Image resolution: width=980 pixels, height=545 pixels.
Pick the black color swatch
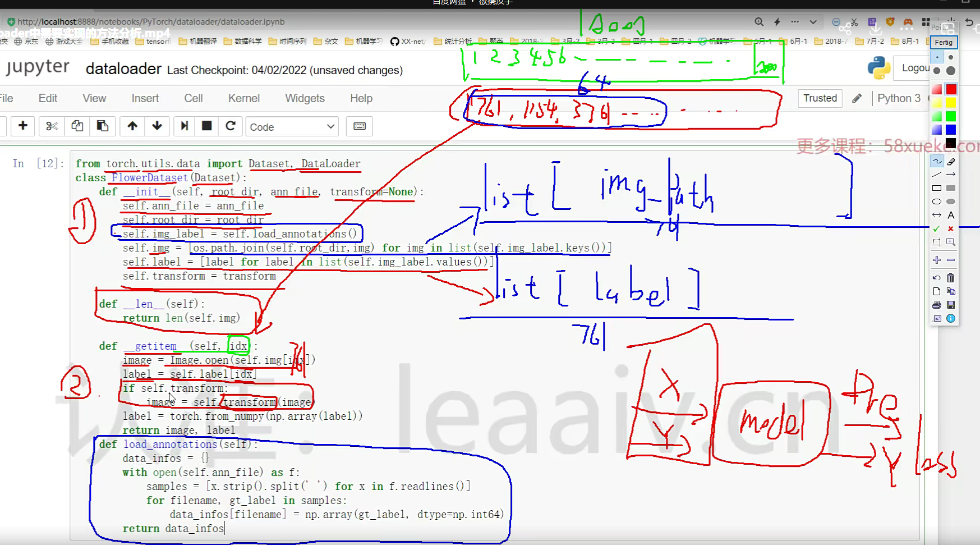point(951,143)
